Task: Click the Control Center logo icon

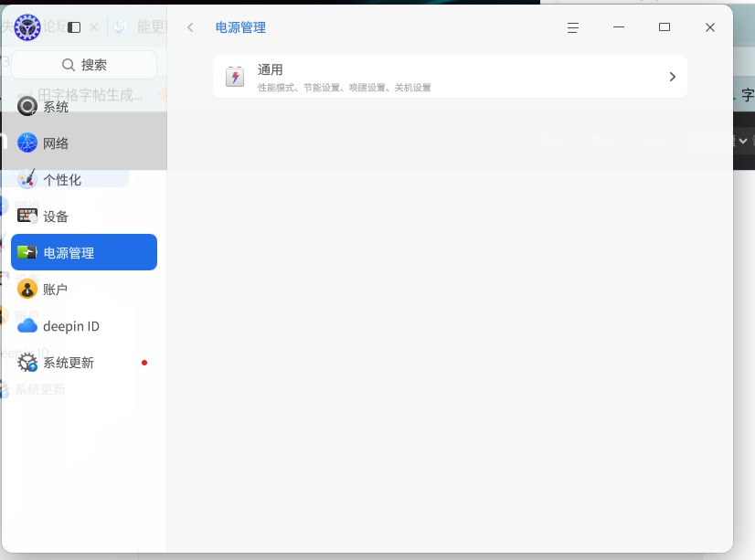Action: point(27,27)
